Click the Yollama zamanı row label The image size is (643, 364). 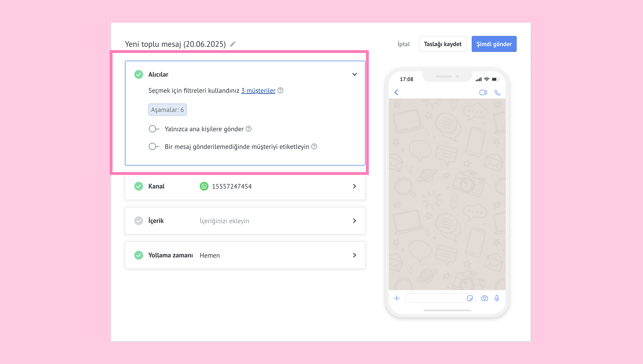tap(170, 255)
